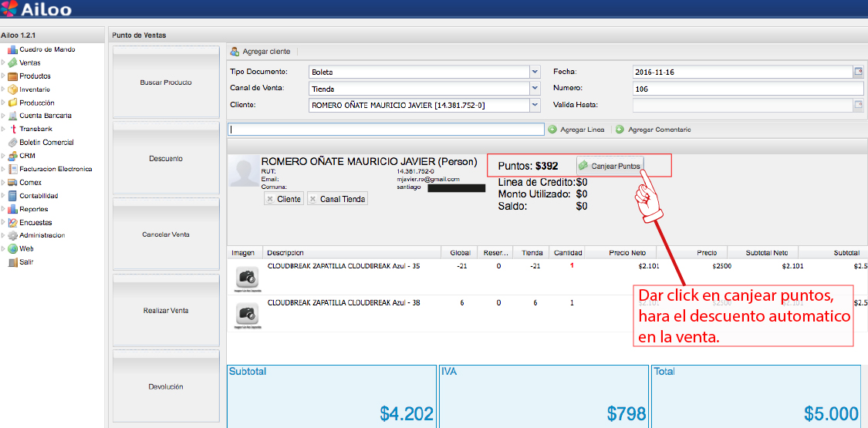Expand the Ventas tree node
The width and height of the screenshot is (868, 428).
tap(3, 62)
